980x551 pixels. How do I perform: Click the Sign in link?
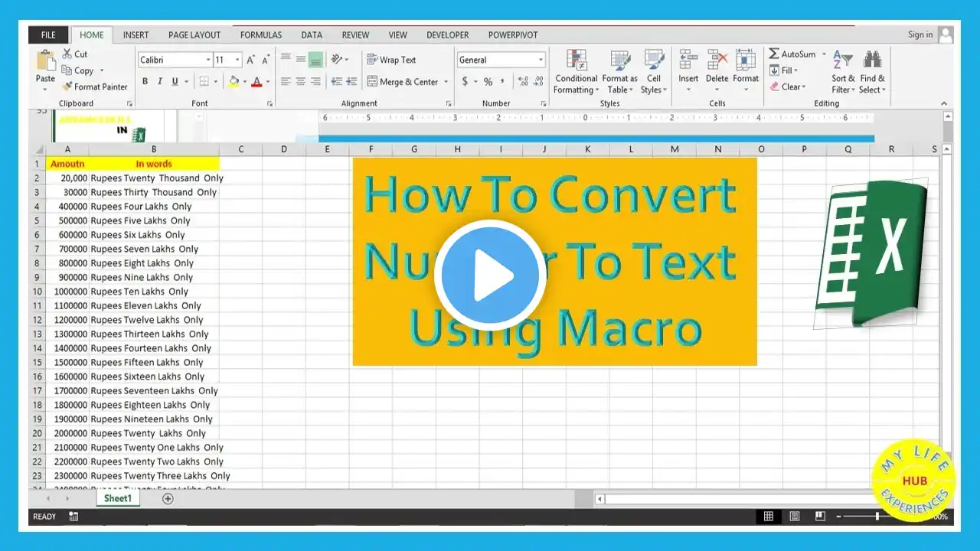[x=920, y=34]
